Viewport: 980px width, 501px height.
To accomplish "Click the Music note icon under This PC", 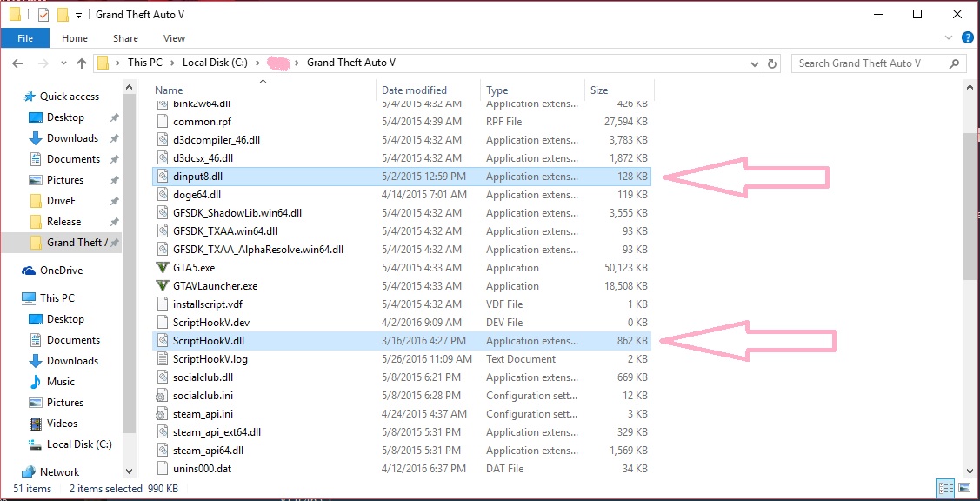I will click(x=36, y=382).
